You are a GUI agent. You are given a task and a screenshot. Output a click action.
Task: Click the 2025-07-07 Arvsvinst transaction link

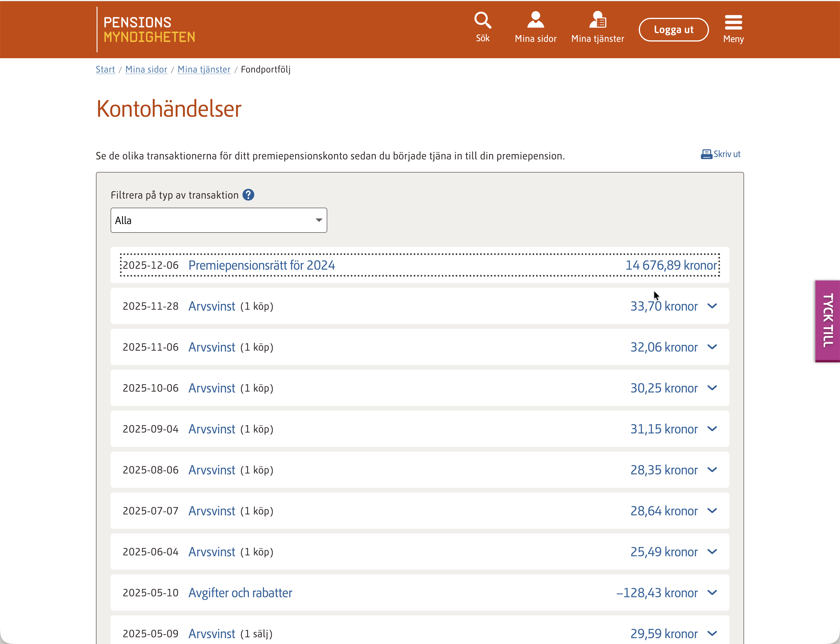(212, 511)
